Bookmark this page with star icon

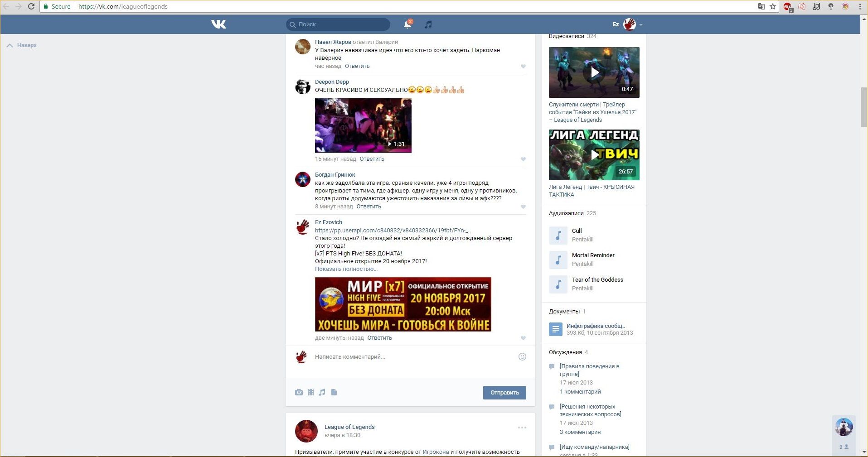773,6
